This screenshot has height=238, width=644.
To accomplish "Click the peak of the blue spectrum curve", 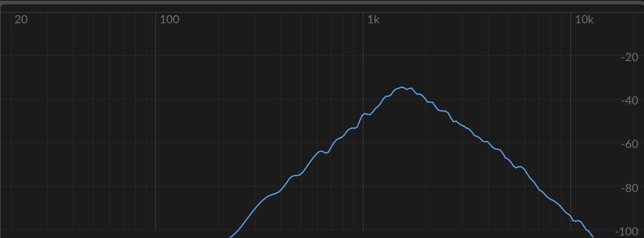I will (402, 87).
